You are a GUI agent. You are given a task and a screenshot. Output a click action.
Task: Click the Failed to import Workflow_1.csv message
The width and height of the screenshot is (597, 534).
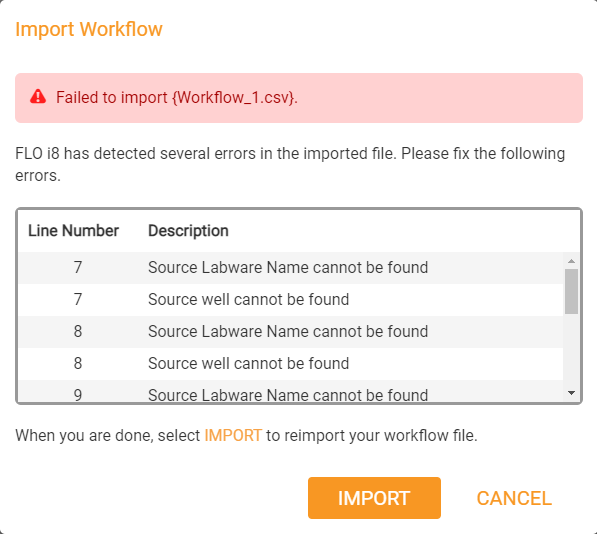pyautogui.click(x=177, y=97)
